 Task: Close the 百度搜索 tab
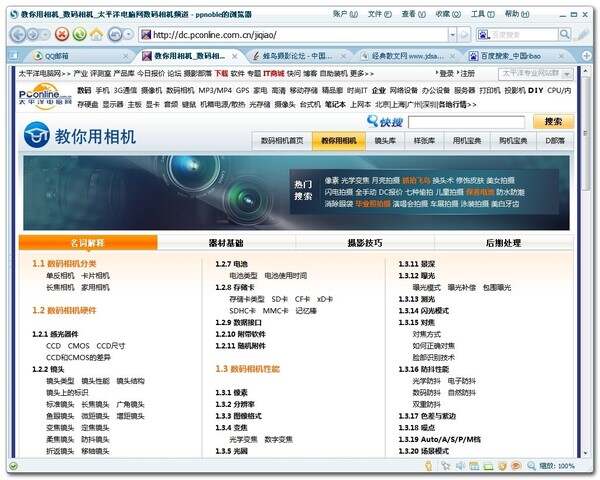561,56
